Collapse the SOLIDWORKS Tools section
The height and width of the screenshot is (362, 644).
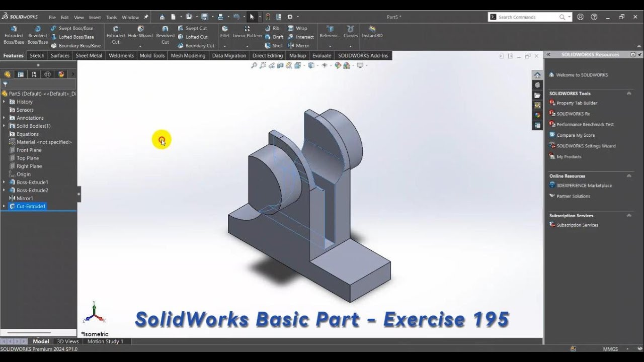click(x=629, y=94)
